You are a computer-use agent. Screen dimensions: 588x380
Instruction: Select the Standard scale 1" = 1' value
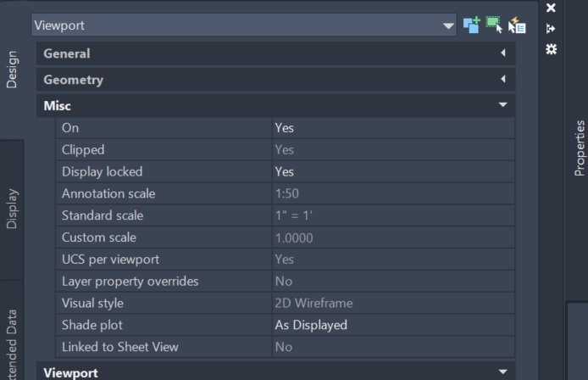coord(393,215)
